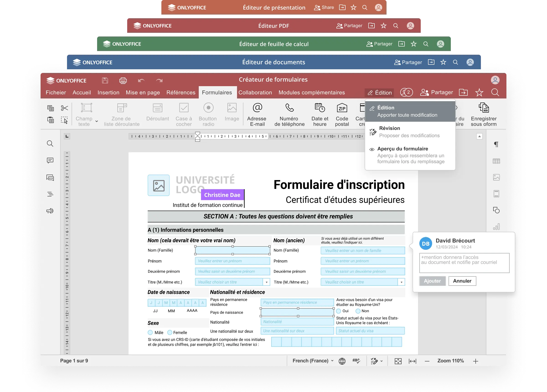
Task: Click the Prénom field under Nom (vrai nom)
Action: 232,261
